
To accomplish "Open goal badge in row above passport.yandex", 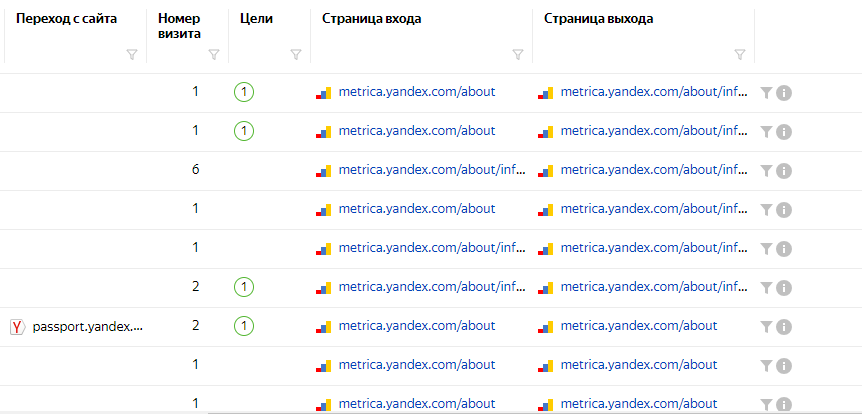I will (x=244, y=287).
